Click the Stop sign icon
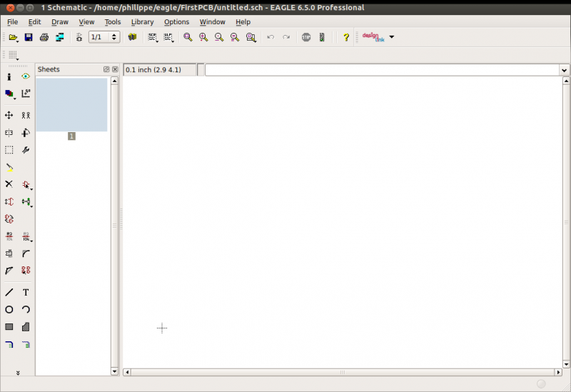 tap(306, 37)
